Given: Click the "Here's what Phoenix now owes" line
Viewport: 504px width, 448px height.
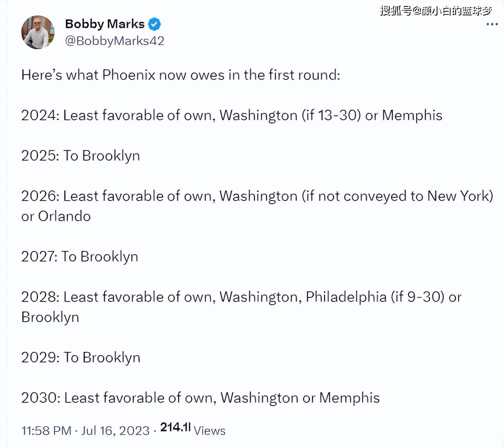Looking at the screenshot, I should 181,75.
